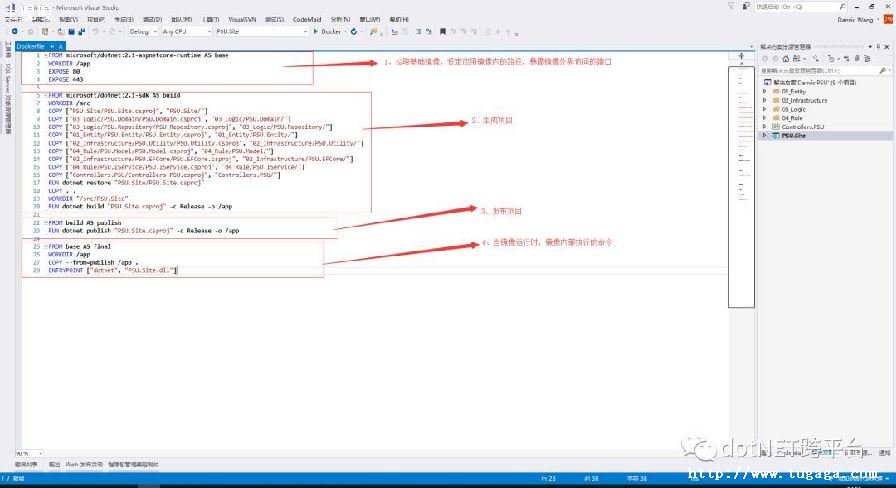Click the Navigate Backward toolbar icon
Image resolution: width=896 pixels, height=488 pixels.
(x=14, y=31)
